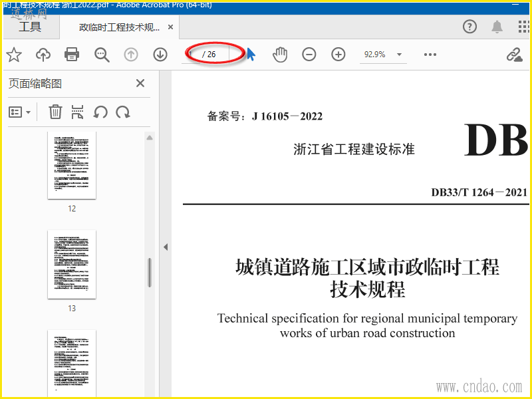Viewport: 532px width, 399px height.
Task: Close the document tab
Action: [171, 27]
